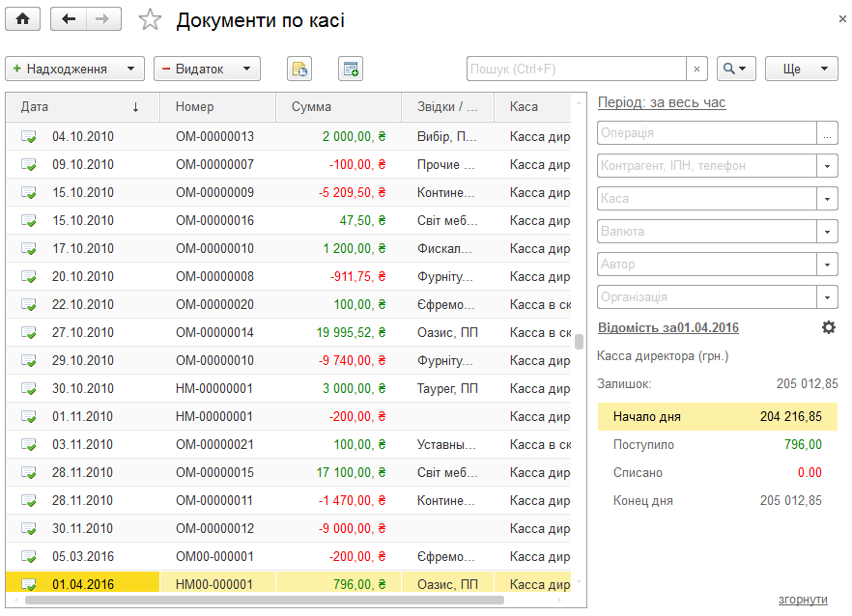Open the Надходження dropdown button

(x=75, y=69)
